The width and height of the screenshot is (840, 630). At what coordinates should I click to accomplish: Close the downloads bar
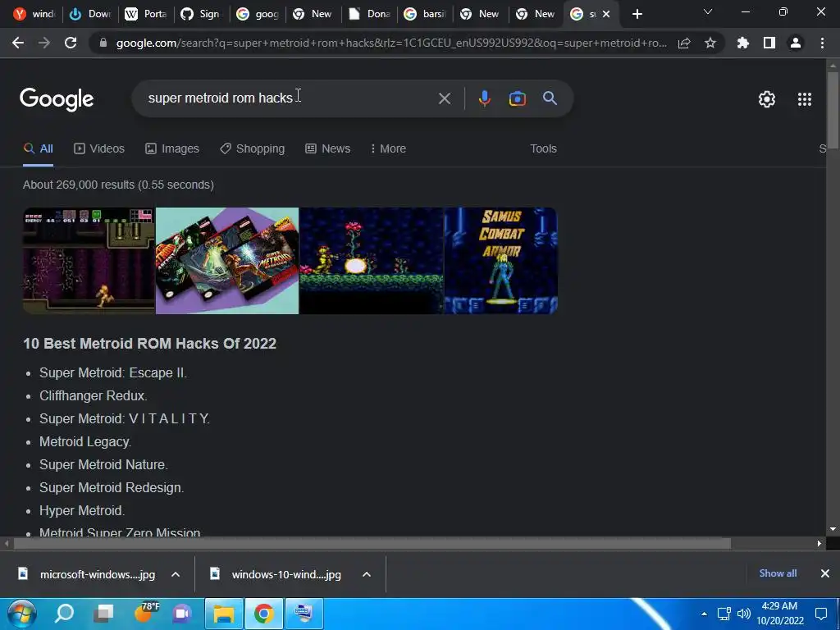tap(825, 573)
